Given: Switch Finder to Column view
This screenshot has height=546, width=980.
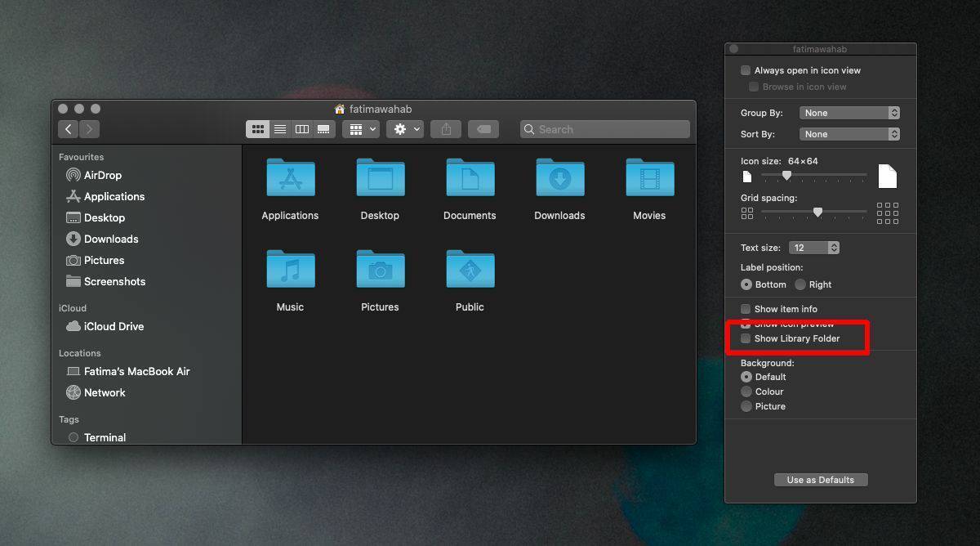Looking at the screenshot, I should (301, 128).
